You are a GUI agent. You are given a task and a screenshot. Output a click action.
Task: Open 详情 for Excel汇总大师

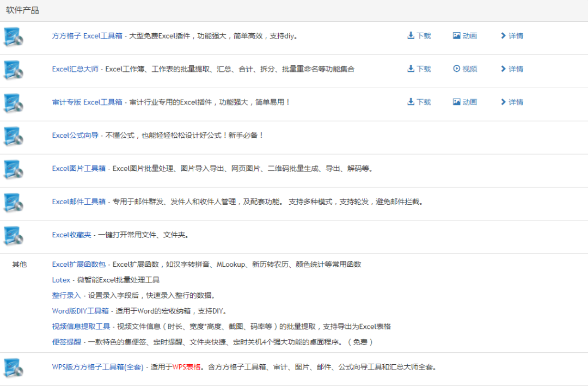512,69
